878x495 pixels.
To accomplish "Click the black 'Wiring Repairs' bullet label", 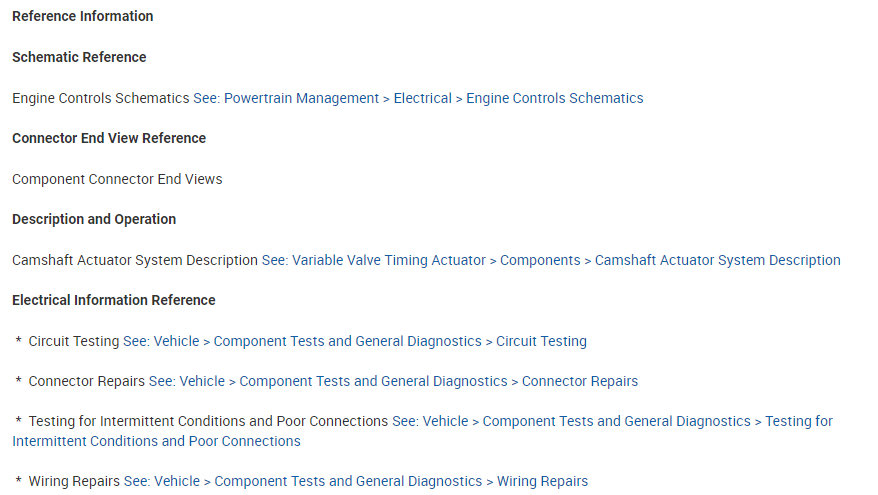I will 74,481.
